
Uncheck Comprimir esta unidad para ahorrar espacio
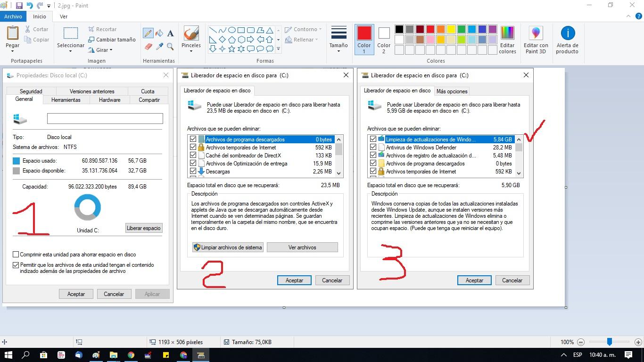(x=16, y=255)
